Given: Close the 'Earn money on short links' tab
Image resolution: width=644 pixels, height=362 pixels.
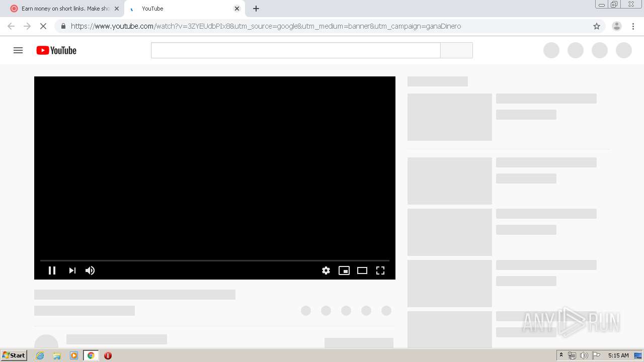Looking at the screenshot, I should [x=117, y=9].
